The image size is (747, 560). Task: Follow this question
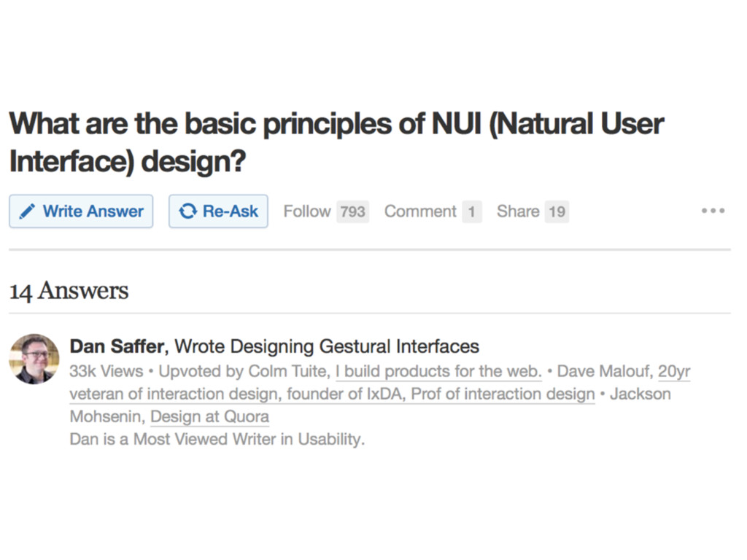pyautogui.click(x=307, y=211)
